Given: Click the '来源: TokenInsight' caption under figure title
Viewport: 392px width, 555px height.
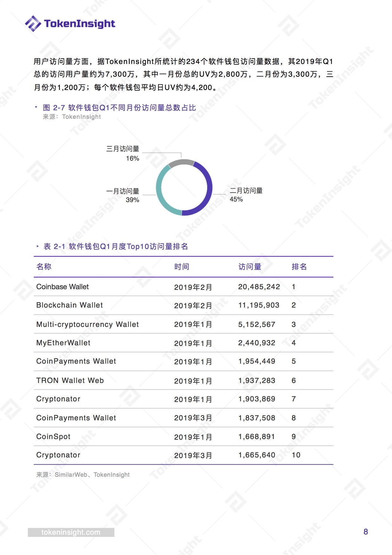Looking at the screenshot, I should [72, 117].
